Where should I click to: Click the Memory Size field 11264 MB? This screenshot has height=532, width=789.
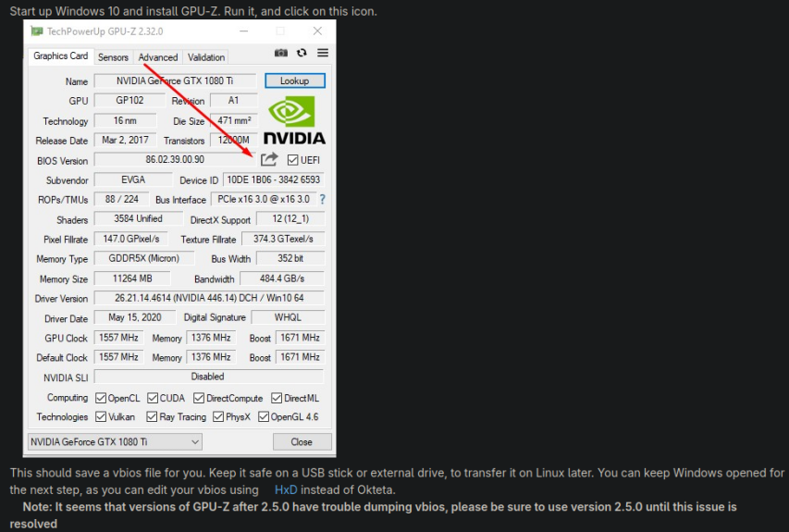pos(132,278)
